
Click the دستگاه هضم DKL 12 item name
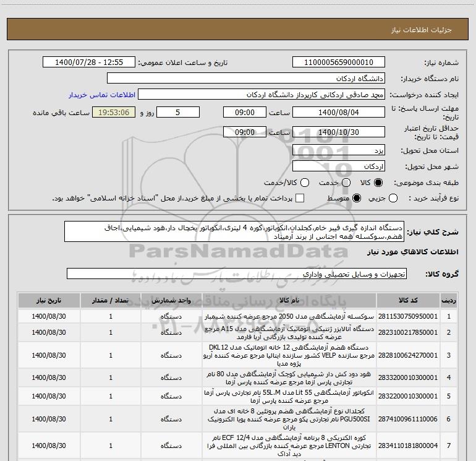[289, 355]
